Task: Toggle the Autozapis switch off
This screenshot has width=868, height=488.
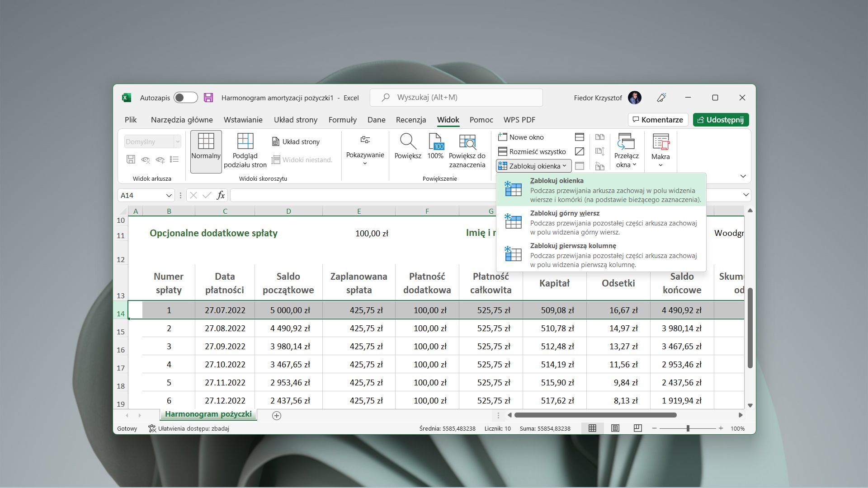Action: [x=185, y=98]
